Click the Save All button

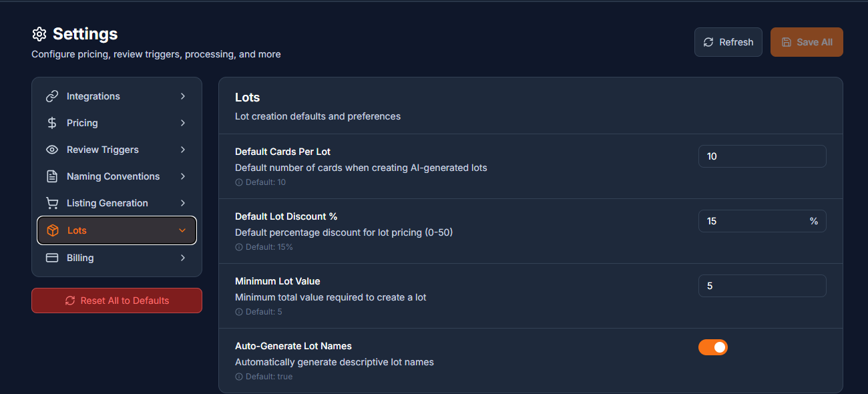(x=807, y=41)
